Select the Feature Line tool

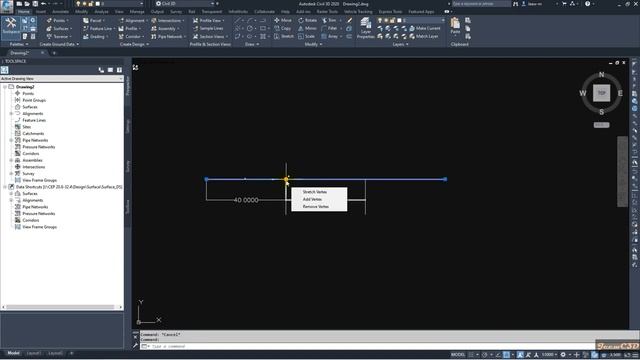pos(98,29)
